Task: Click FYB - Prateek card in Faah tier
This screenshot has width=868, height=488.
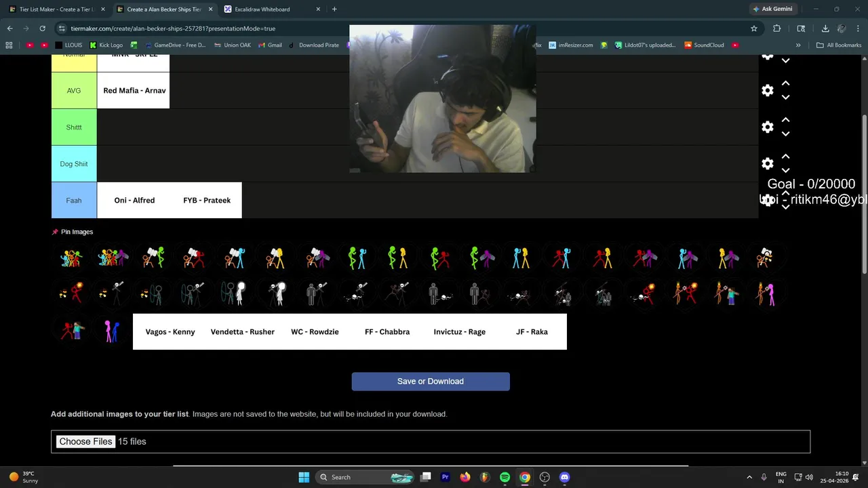Action: [206, 201]
